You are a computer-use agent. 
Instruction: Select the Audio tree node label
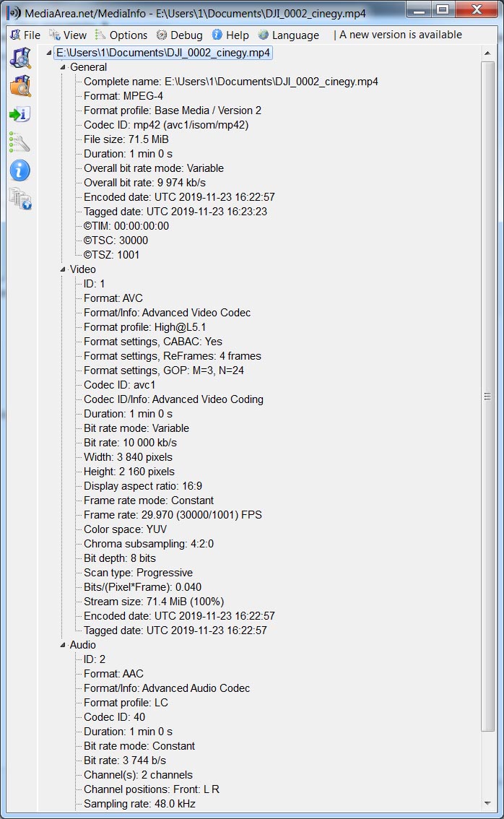(82, 645)
